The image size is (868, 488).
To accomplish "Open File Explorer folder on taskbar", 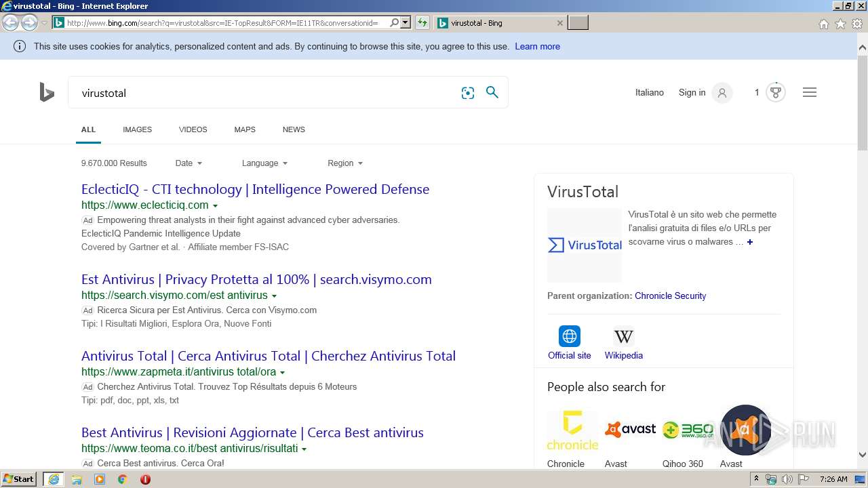I will 77,479.
